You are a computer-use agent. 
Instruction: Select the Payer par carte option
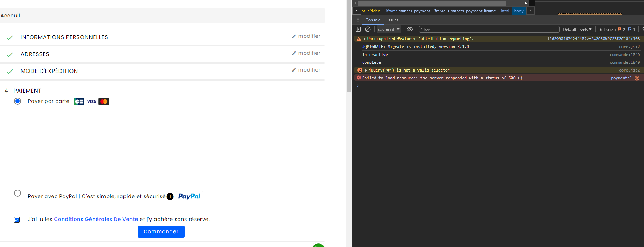(x=18, y=101)
